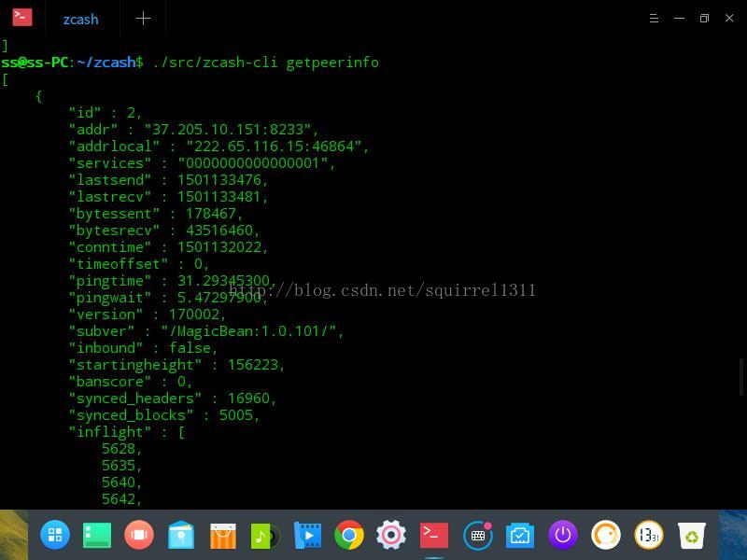747x560 pixels.
Task: Open the blue movie player dock icon
Action: [x=307, y=535]
